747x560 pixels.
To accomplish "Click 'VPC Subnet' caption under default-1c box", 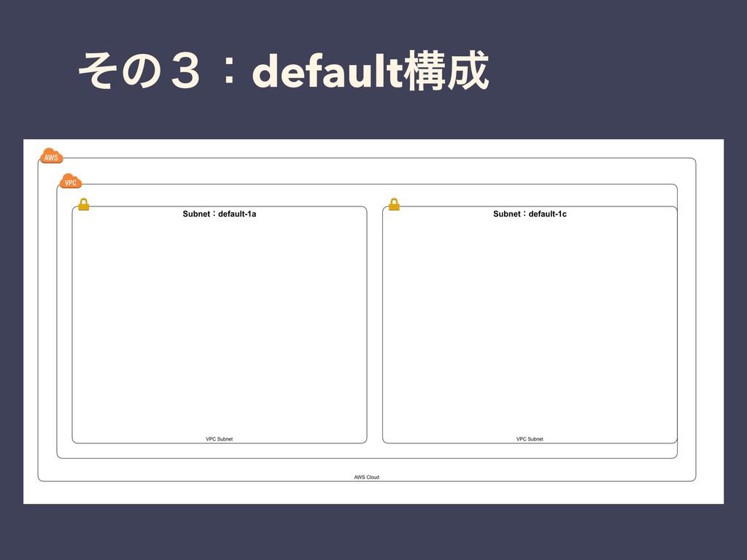I will tap(530, 439).
